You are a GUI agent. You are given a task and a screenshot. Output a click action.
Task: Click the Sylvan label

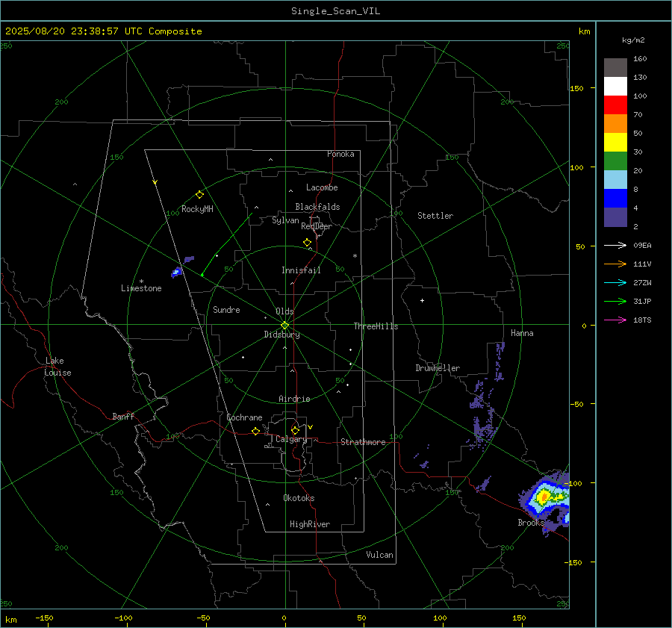pos(285,220)
